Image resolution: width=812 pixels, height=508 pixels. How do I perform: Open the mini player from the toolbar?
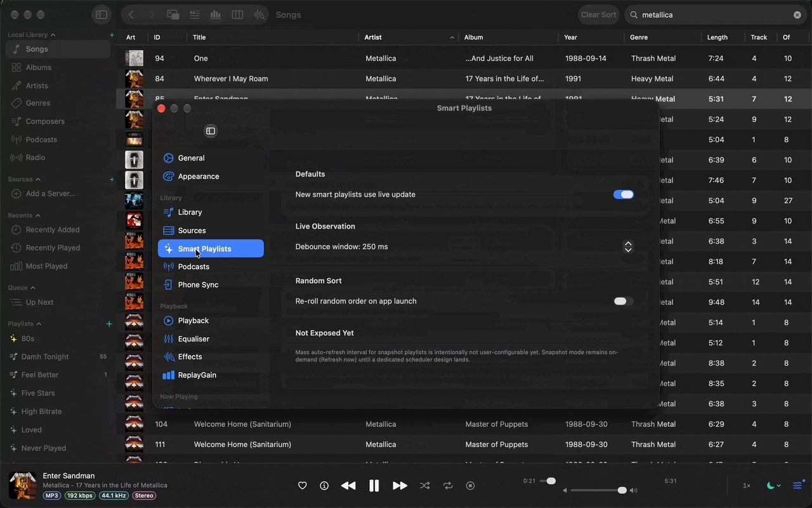click(173, 15)
